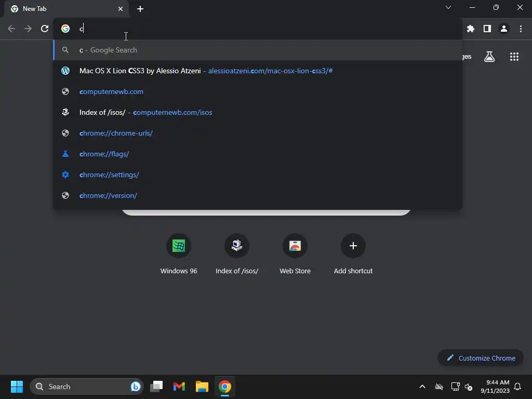Launch Gmail from the taskbar
The image size is (532, 399).
tap(179, 387)
